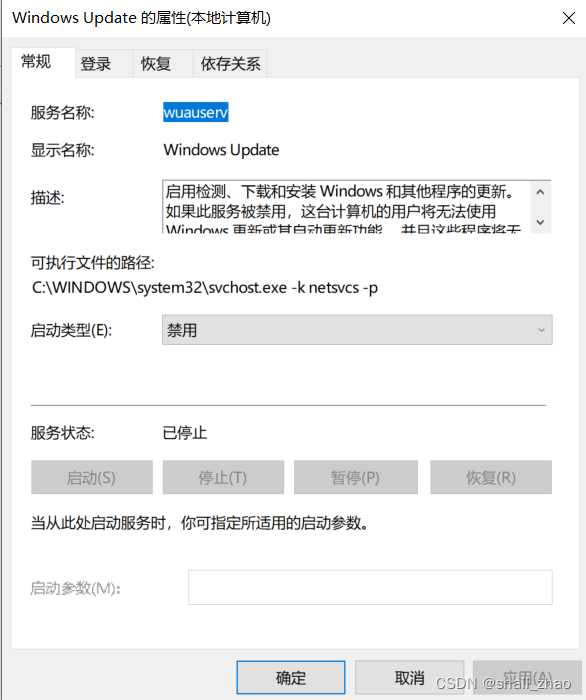Open the 登录 tab
The width and height of the screenshot is (586, 700).
point(104,64)
